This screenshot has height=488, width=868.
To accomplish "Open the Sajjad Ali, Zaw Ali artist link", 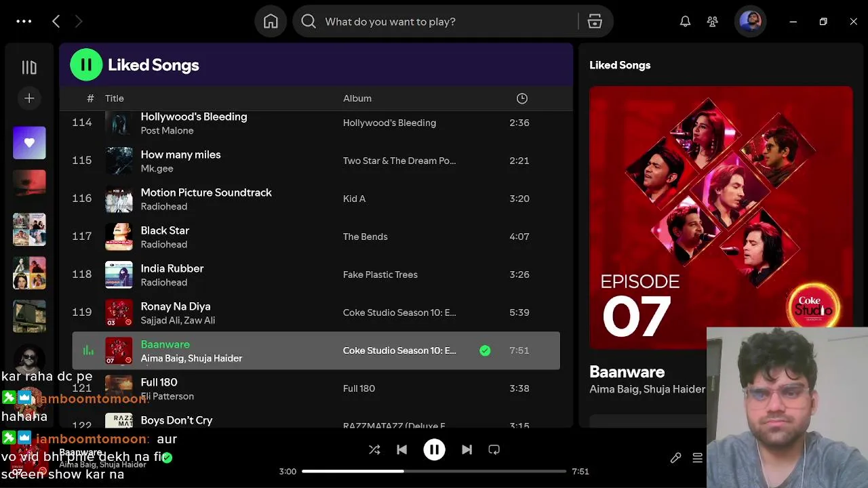I will click(178, 321).
